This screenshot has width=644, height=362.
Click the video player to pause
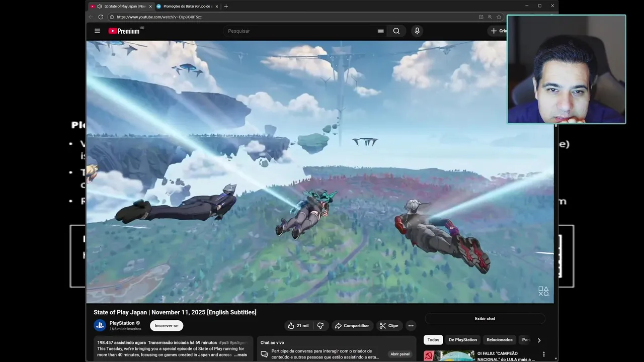coord(320,172)
